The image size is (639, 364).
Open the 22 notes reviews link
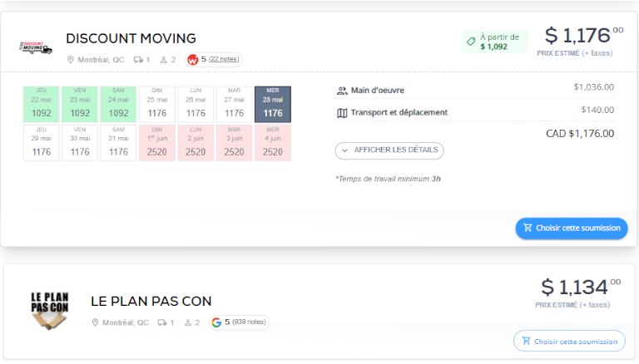(224, 60)
